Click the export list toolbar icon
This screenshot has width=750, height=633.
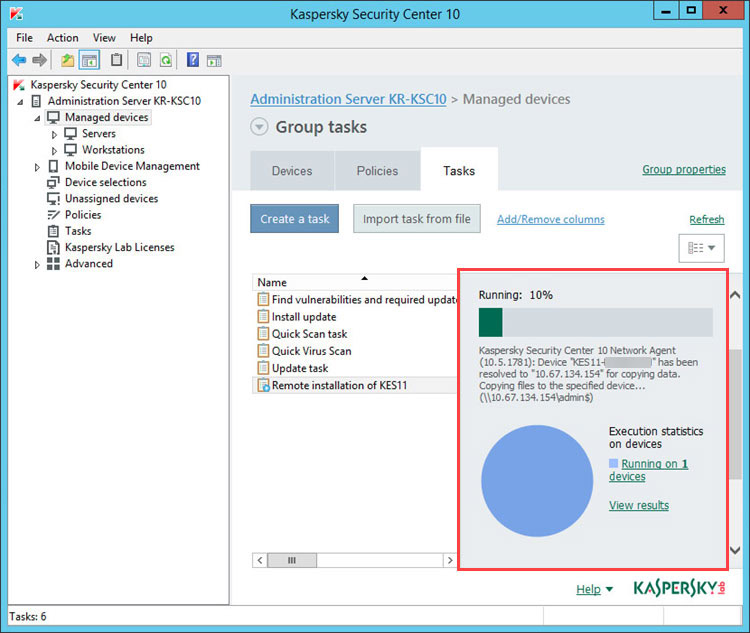coord(144,60)
